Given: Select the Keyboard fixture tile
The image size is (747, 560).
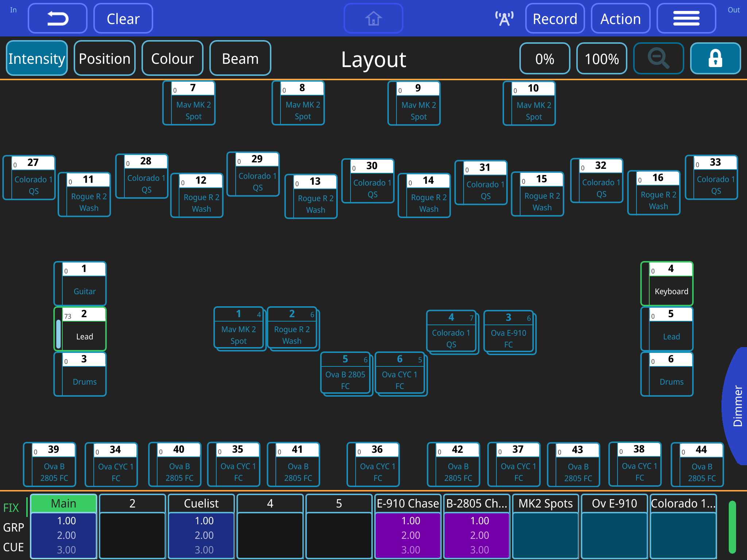Looking at the screenshot, I should point(670,284).
